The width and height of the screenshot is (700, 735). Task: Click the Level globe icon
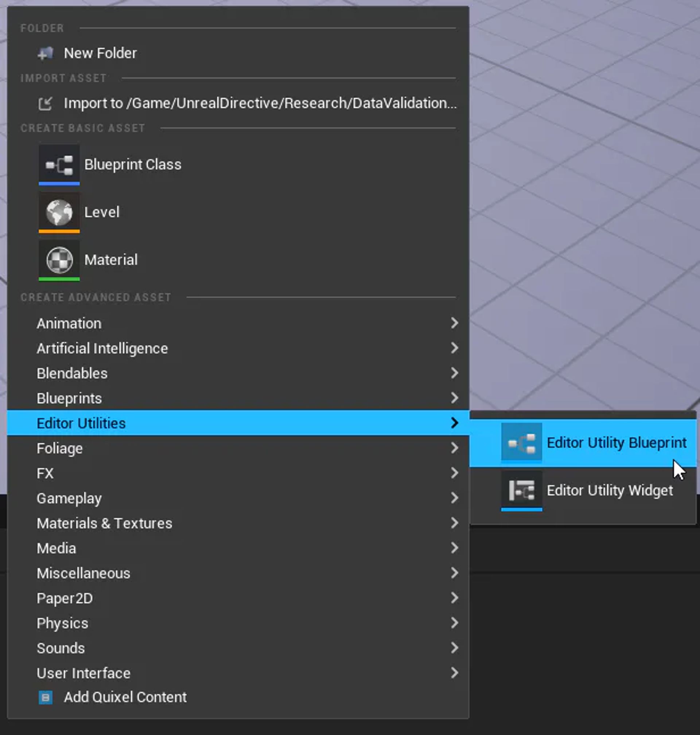point(59,212)
